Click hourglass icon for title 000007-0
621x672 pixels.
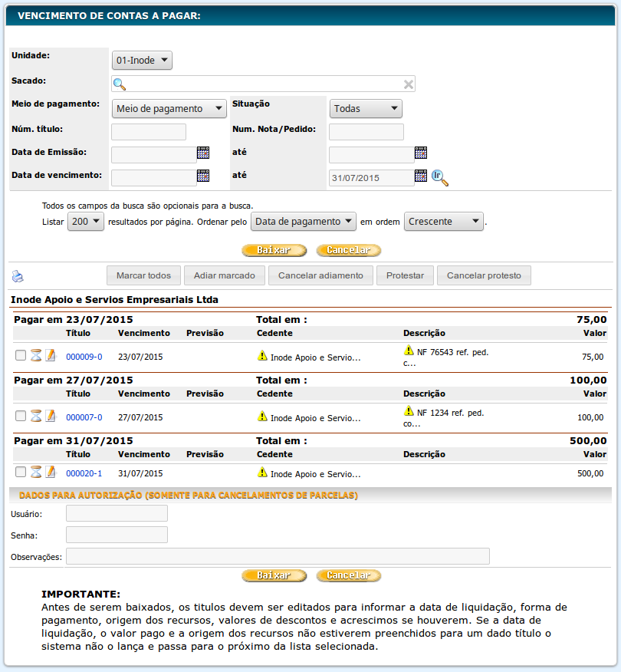[36, 416]
